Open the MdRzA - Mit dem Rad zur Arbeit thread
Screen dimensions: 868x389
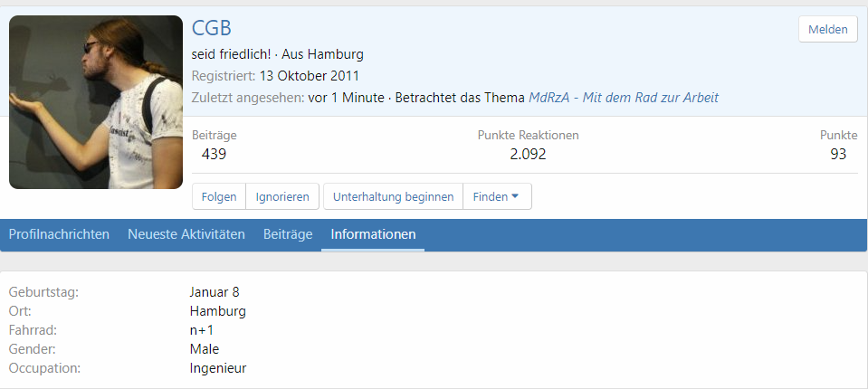(624, 97)
